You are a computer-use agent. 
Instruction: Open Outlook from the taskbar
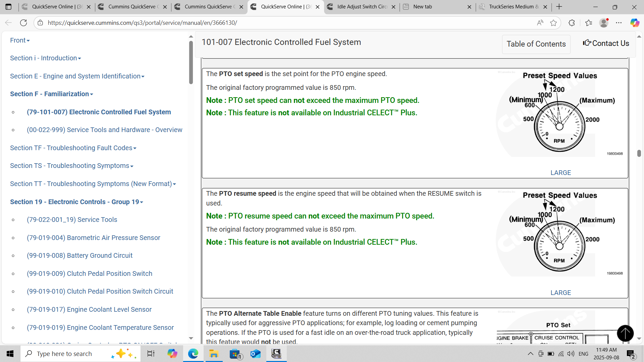(255, 354)
